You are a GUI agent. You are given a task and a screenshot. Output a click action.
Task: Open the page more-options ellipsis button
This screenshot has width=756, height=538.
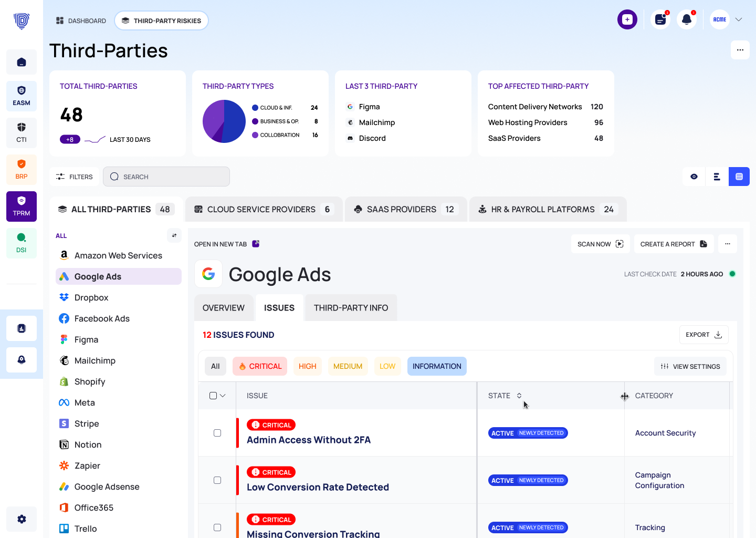[740, 50]
